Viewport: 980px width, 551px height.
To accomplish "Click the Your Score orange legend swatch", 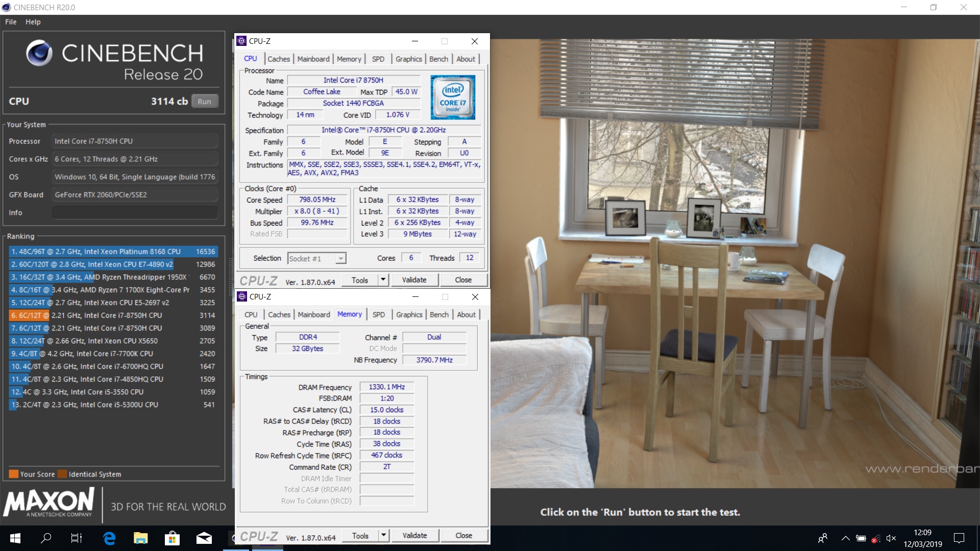I will [x=14, y=474].
